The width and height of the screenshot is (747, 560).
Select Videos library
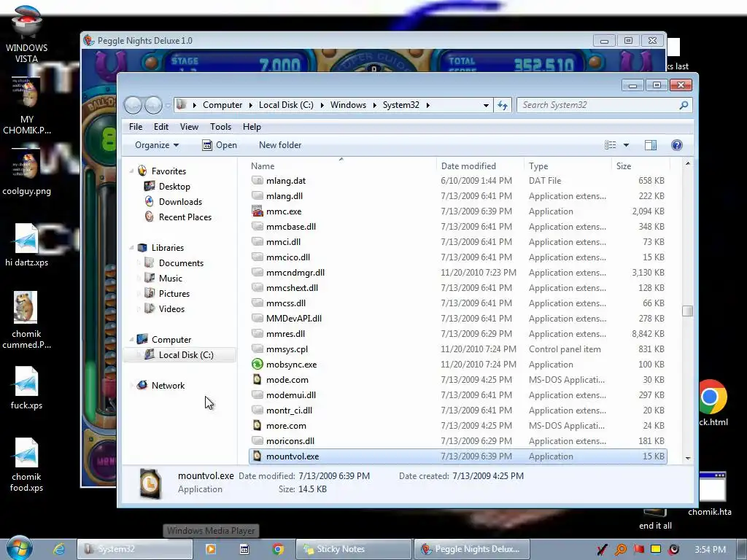(x=171, y=308)
